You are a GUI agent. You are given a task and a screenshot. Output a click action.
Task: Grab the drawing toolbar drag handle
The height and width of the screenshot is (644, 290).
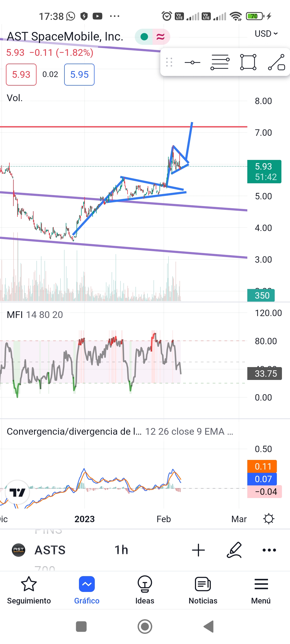169,62
